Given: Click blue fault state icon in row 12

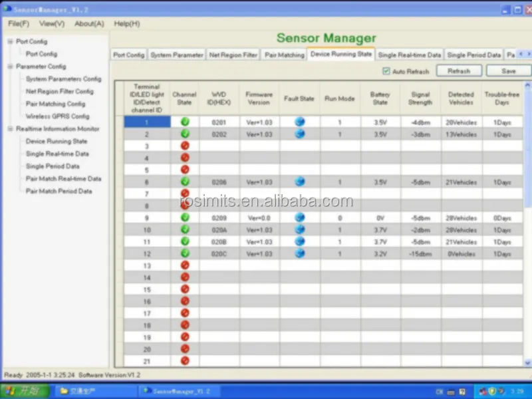Looking at the screenshot, I should [299, 253].
